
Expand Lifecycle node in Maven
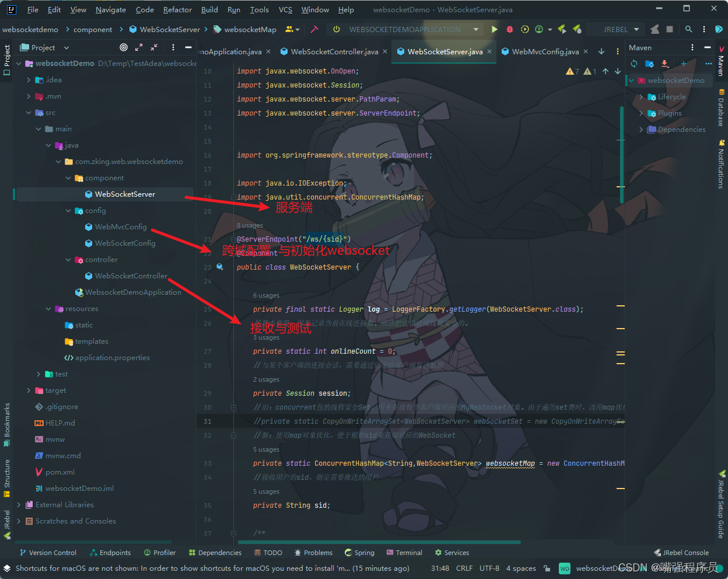pyautogui.click(x=642, y=97)
